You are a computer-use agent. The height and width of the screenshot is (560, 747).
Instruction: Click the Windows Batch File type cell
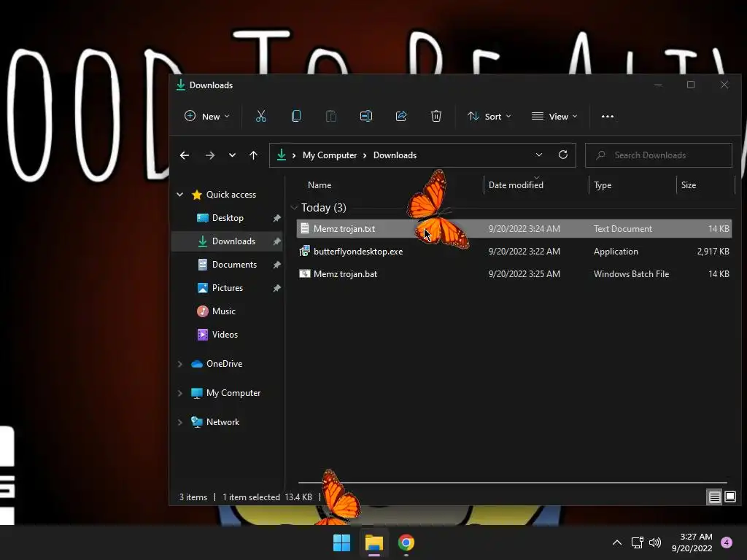(x=631, y=274)
